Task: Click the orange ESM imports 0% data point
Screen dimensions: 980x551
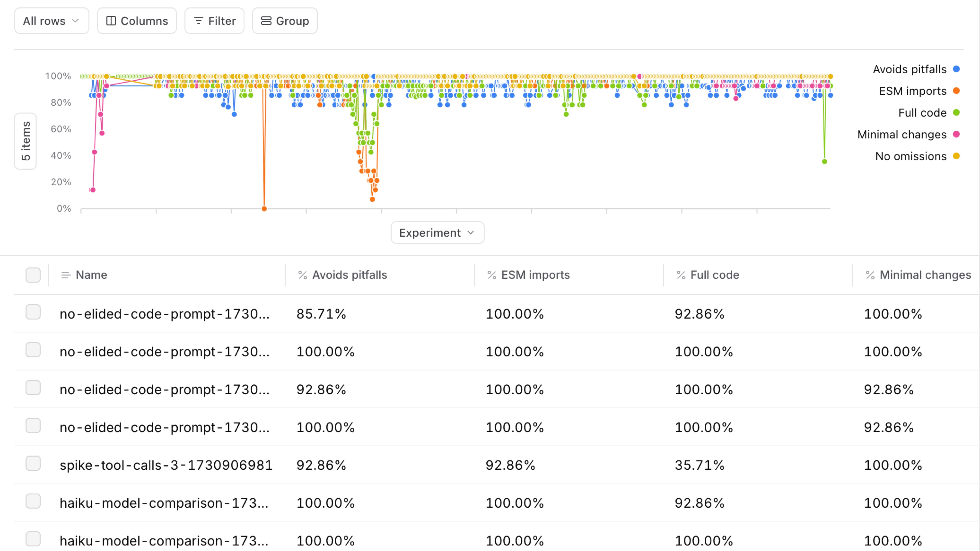Action: pos(264,209)
